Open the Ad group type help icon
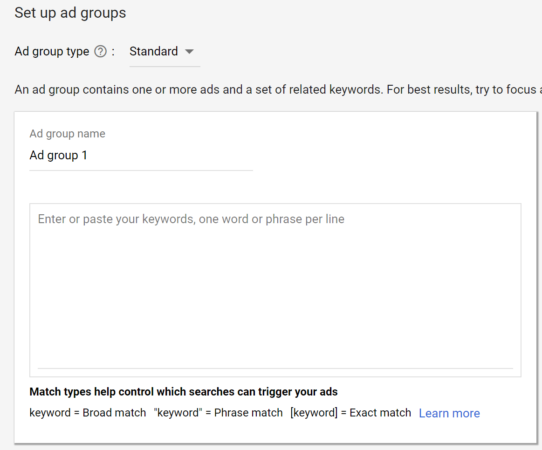The width and height of the screenshot is (542, 450). pyautogui.click(x=101, y=51)
